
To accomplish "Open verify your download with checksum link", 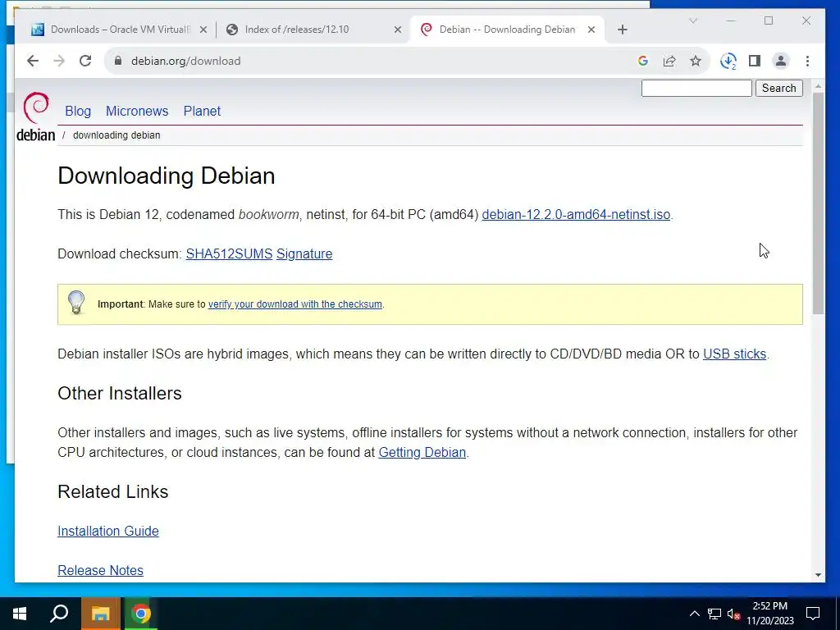I will (x=295, y=304).
